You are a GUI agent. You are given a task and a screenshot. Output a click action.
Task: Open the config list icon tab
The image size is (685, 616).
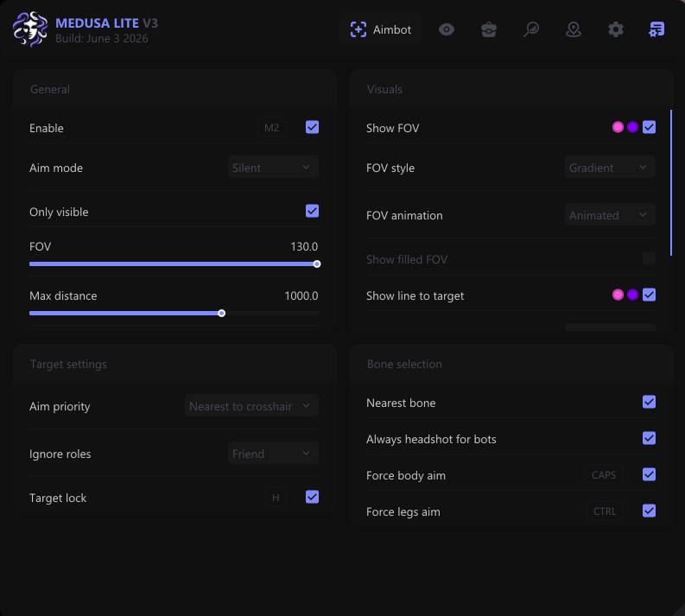[656, 29]
